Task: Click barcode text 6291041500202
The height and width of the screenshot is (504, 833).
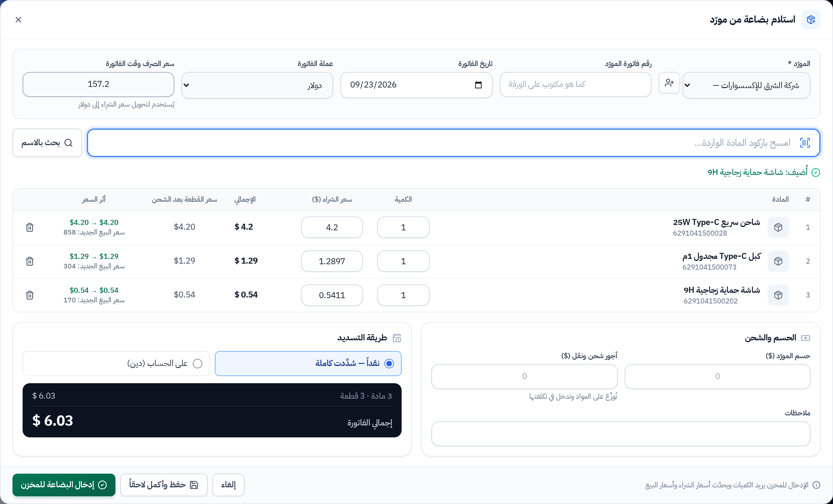Action: [x=711, y=301]
